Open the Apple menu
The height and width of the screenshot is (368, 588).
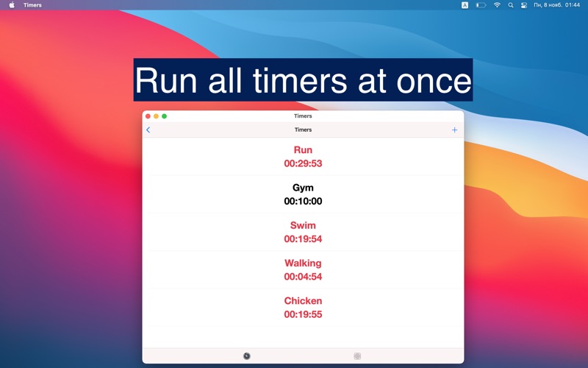tap(12, 5)
